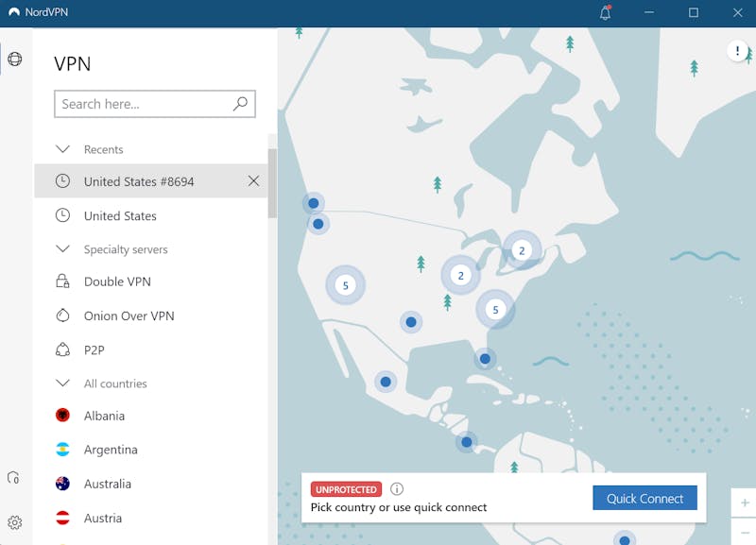Choose P2P specialty server
The width and height of the screenshot is (756, 545).
151,349
